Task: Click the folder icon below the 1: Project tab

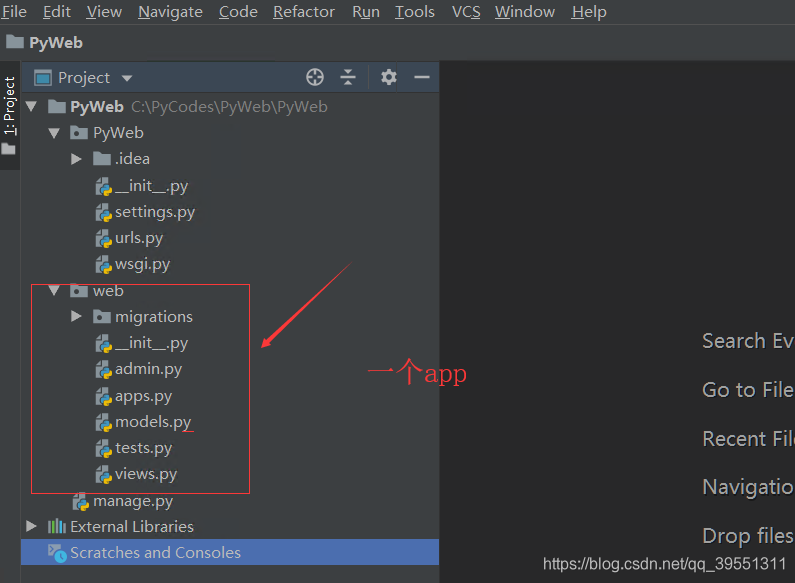Action: 9,149
